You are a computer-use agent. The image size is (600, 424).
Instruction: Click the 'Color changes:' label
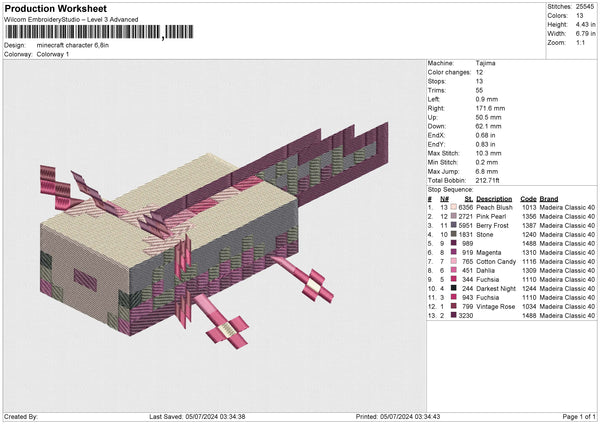click(449, 72)
